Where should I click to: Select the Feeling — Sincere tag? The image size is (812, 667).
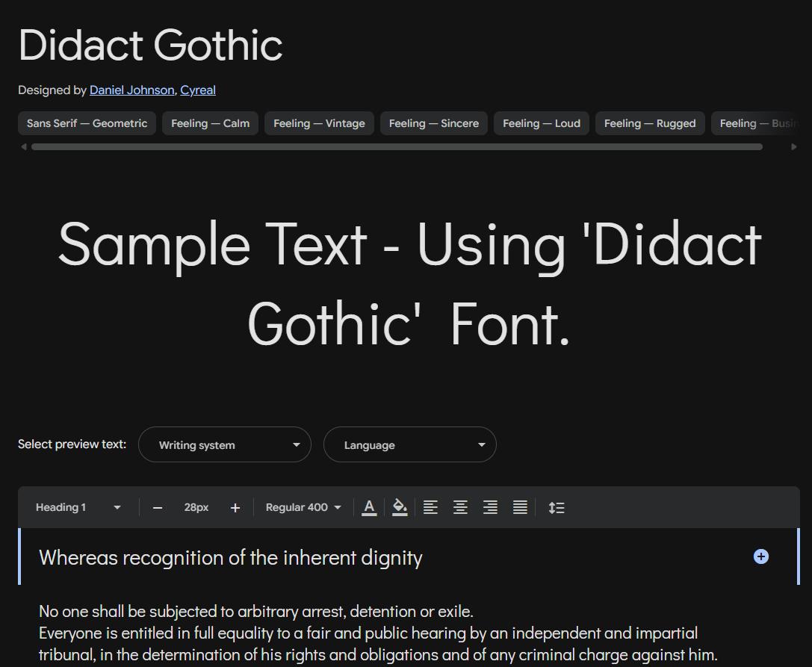pos(434,123)
